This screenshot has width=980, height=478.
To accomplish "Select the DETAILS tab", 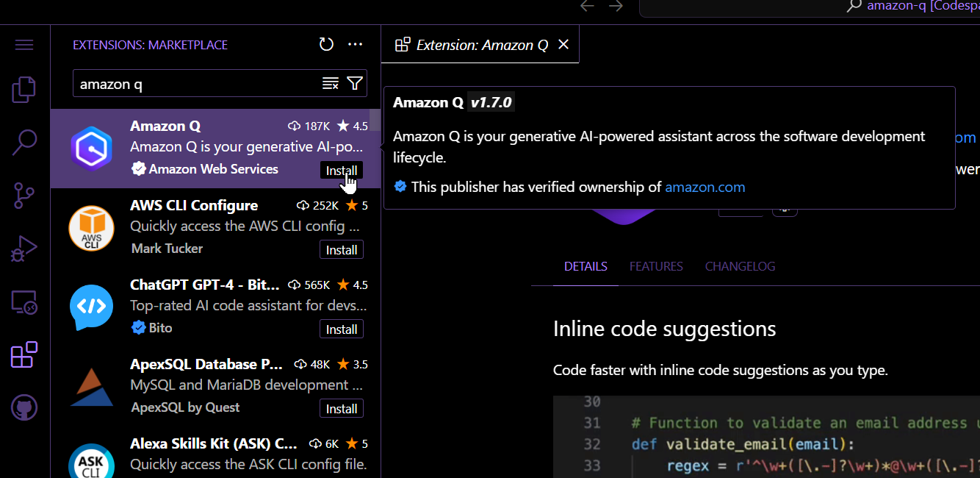I will 586,266.
